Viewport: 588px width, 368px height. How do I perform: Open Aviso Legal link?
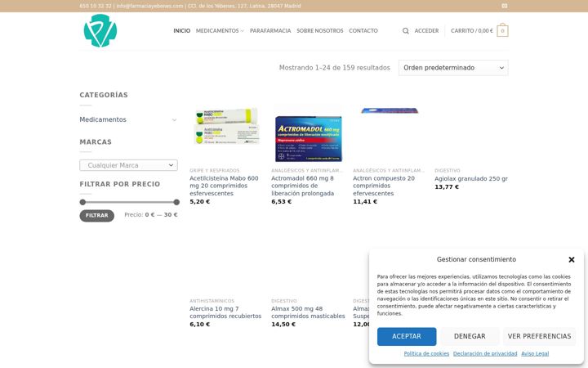535,354
